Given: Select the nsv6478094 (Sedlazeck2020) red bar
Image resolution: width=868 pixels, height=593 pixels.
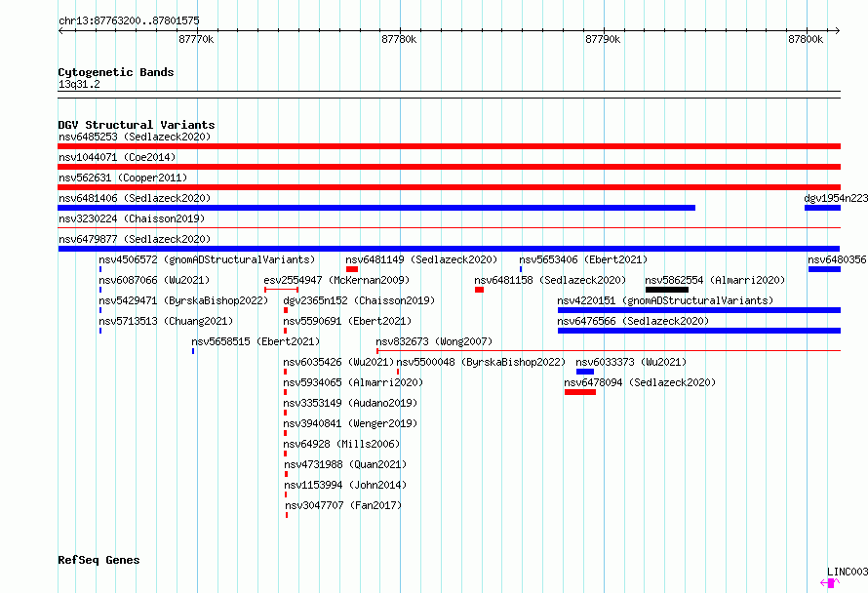Looking at the screenshot, I should click(x=580, y=392).
